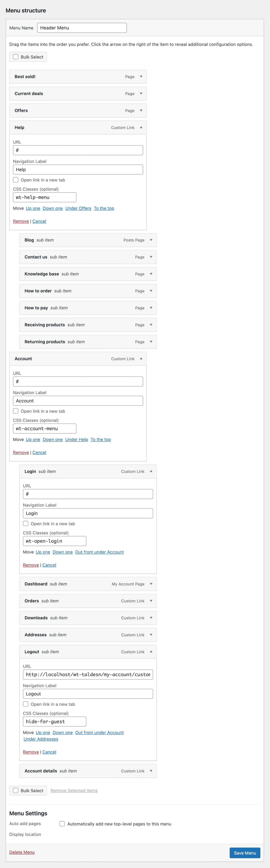The width and height of the screenshot is (270, 868).
Task: Tick the bottom Bulk Select checkbox
Action: (16, 790)
